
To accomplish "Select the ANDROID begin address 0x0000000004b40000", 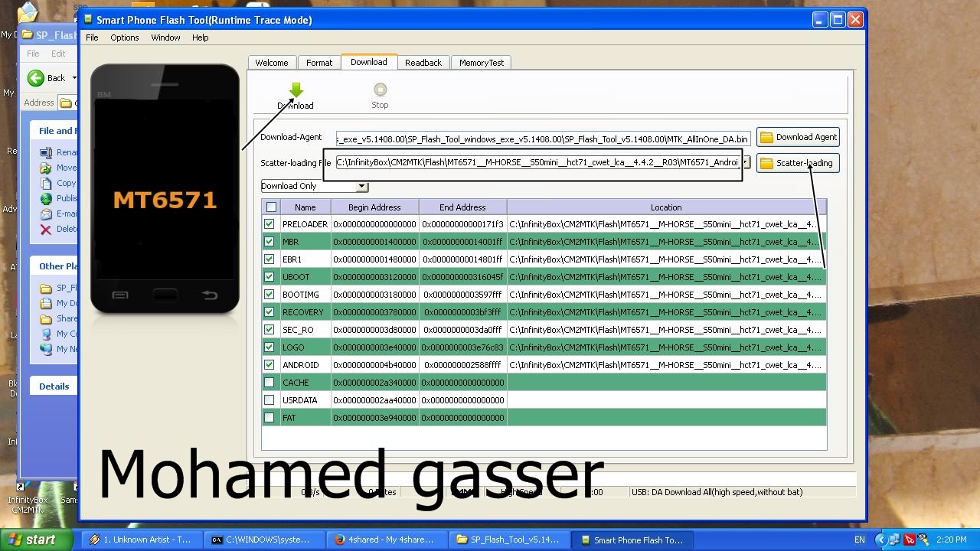I will 374,365.
